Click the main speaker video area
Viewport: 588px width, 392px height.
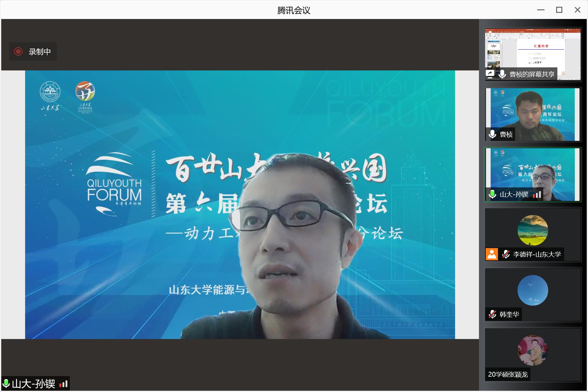(x=240, y=205)
